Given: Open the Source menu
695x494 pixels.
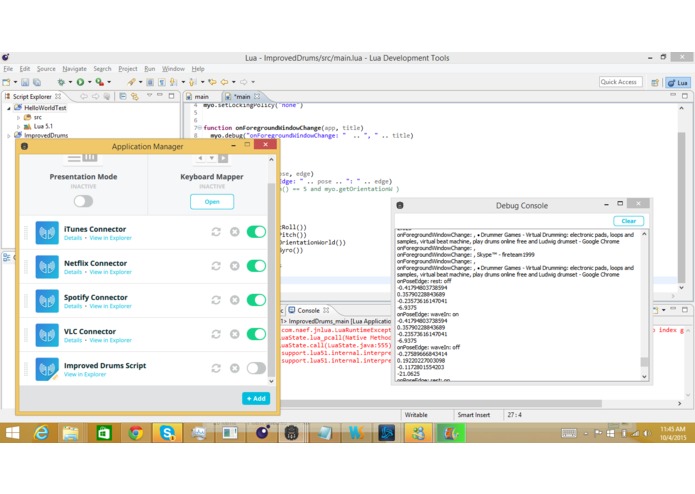Looking at the screenshot, I should click(46, 69).
